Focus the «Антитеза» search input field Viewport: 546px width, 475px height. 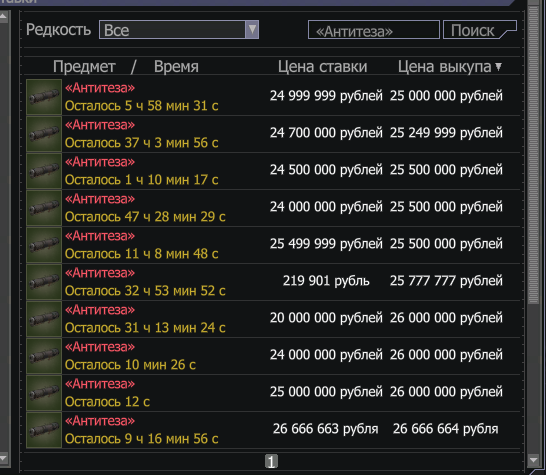374,30
